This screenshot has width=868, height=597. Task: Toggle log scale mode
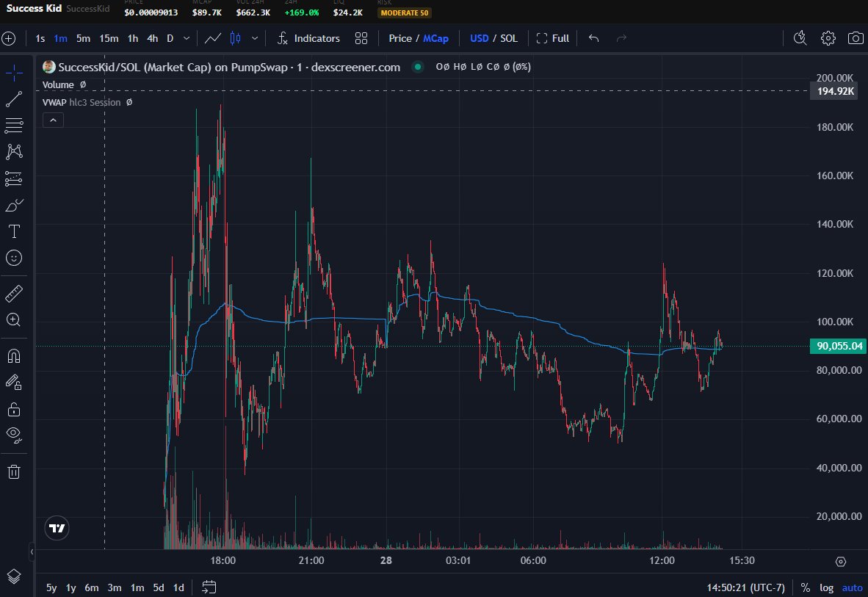click(x=826, y=587)
